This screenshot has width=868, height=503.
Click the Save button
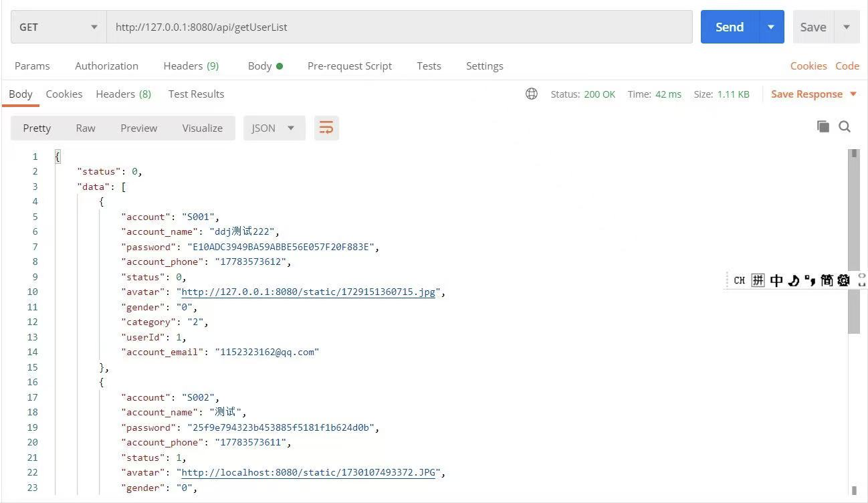pyautogui.click(x=813, y=27)
